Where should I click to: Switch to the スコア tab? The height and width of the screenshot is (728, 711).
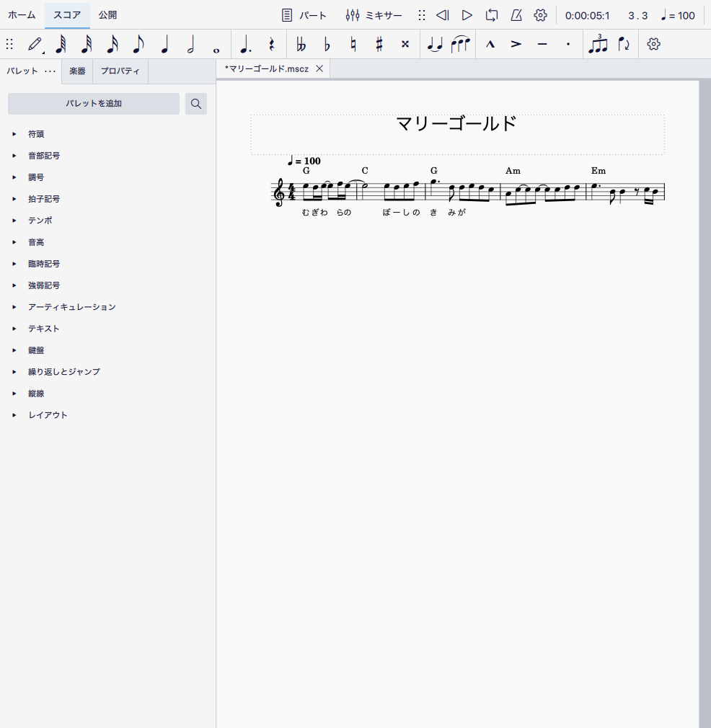click(x=67, y=15)
